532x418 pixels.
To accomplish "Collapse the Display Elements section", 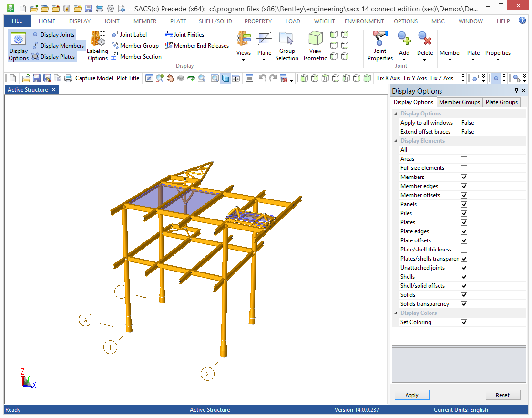I will tap(396, 141).
